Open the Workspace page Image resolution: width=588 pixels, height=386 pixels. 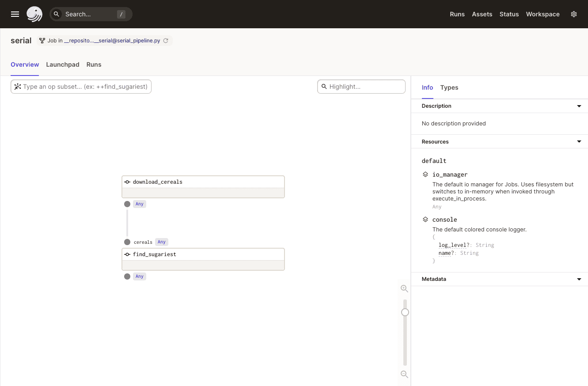(542, 14)
